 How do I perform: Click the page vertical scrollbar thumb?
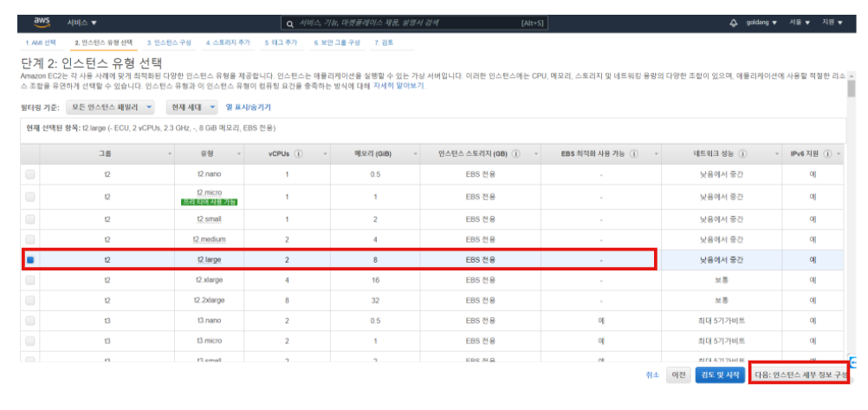tap(852, 88)
